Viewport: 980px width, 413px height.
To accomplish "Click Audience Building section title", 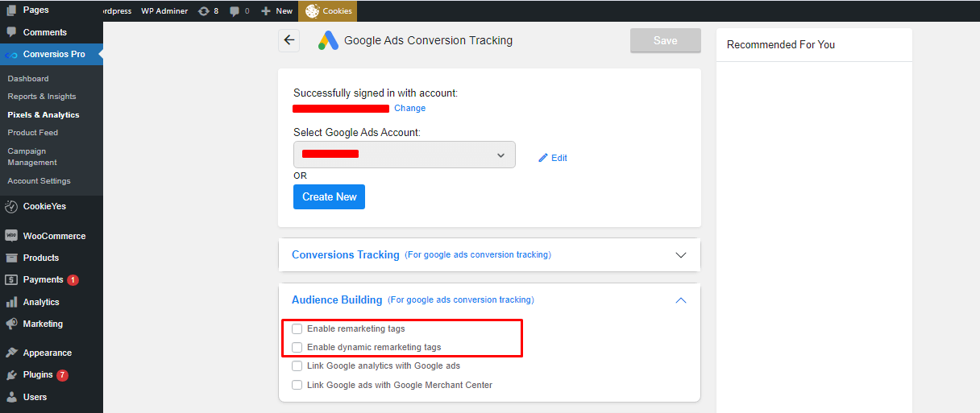I will (337, 300).
